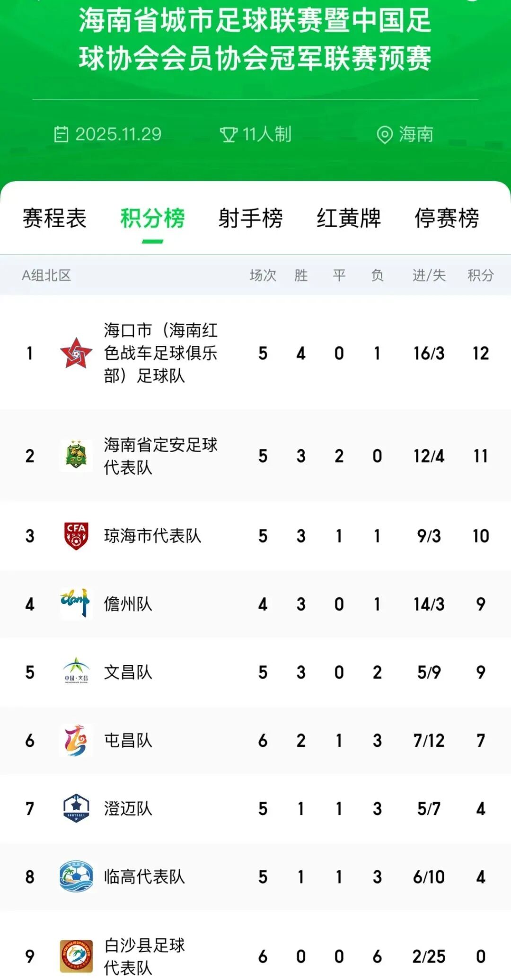
Task: Select the 积分榜 standings tab
Action: pyautogui.click(x=152, y=219)
